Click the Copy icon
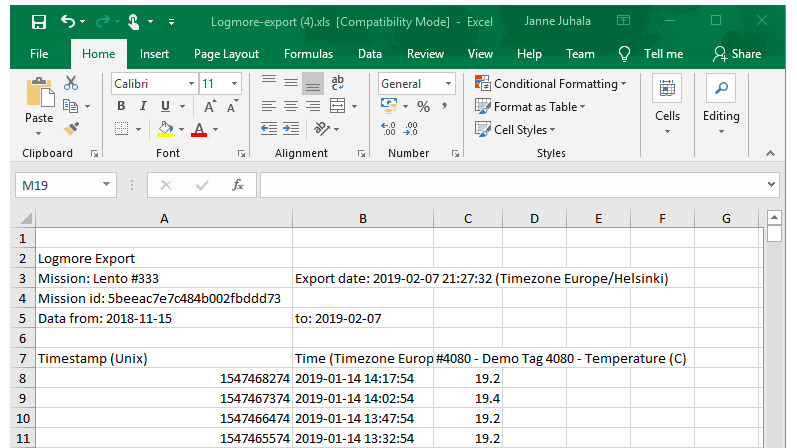797x448 pixels. [70, 106]
